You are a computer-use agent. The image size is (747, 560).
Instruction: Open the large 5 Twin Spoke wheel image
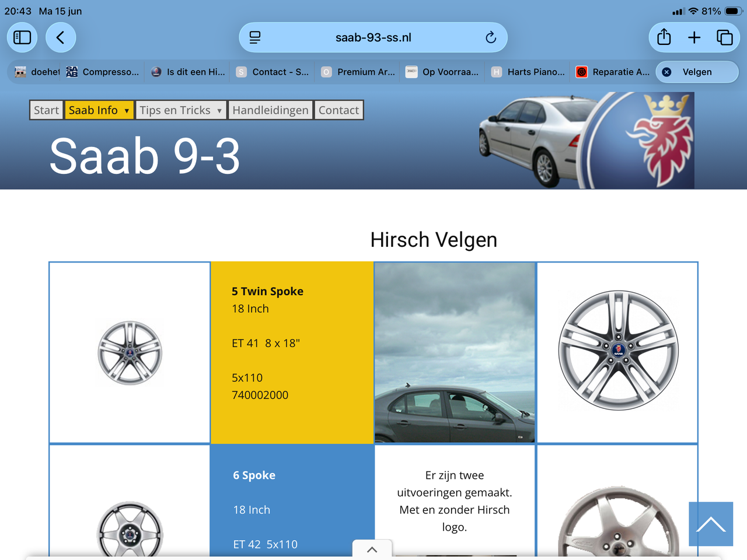tap(618, 351)
